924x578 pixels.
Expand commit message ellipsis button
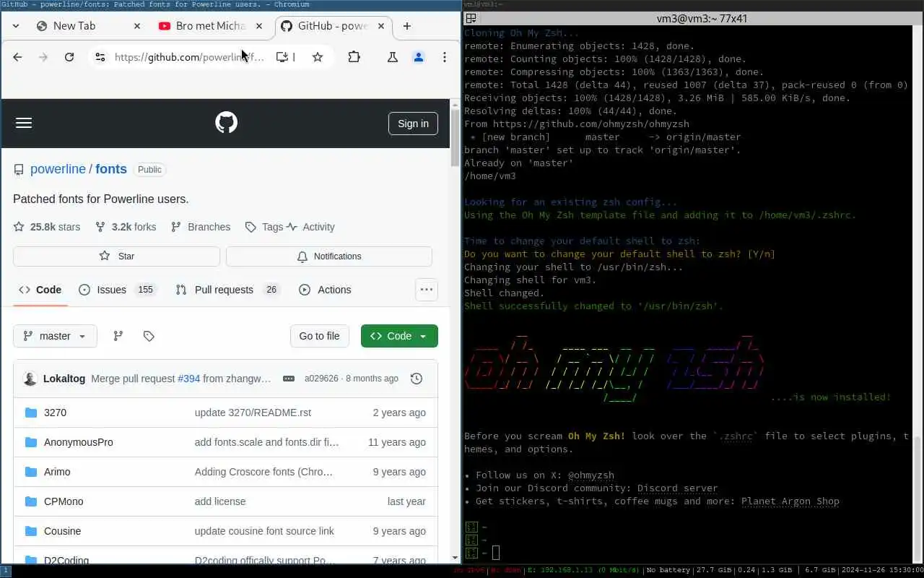pos(289,379)
